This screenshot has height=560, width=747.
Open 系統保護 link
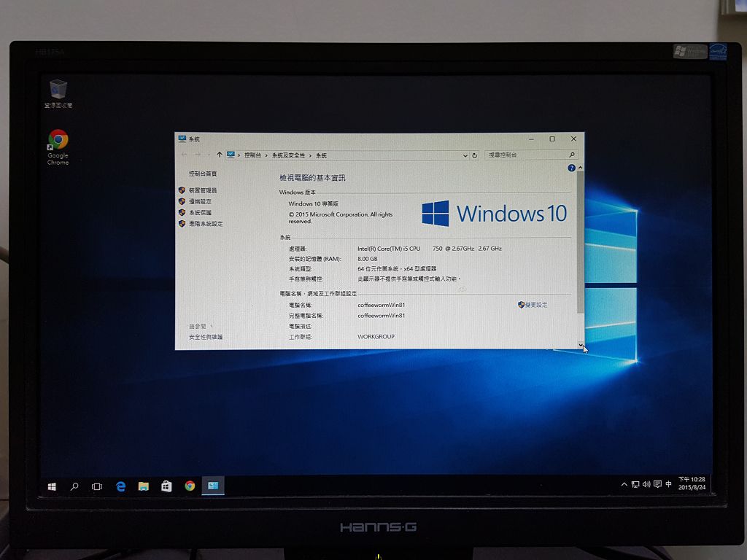point(200,212)
